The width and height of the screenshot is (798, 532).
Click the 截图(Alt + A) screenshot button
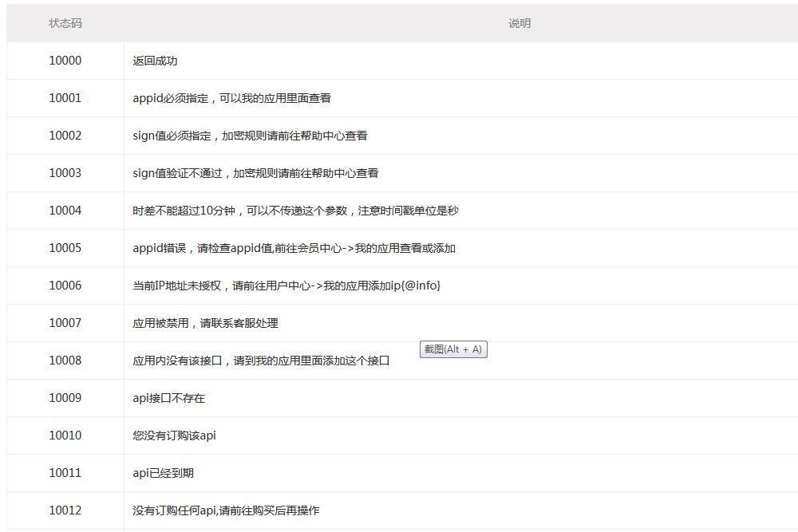click(x=453, y=349)
